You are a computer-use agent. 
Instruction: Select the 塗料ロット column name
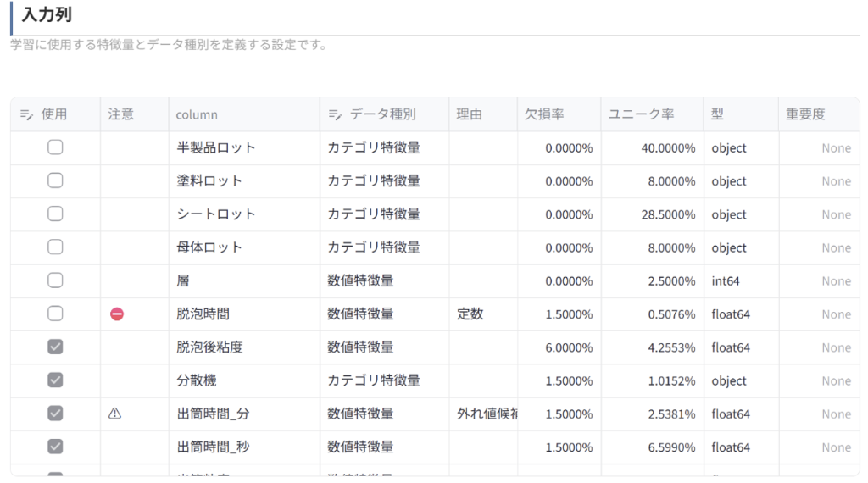(209, 181)
